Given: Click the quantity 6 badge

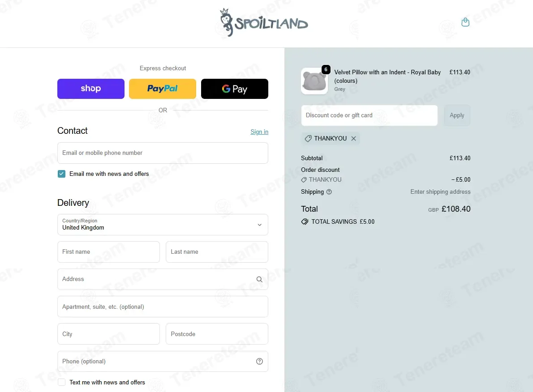Looking at the screenshot, I should click(326, 69).
